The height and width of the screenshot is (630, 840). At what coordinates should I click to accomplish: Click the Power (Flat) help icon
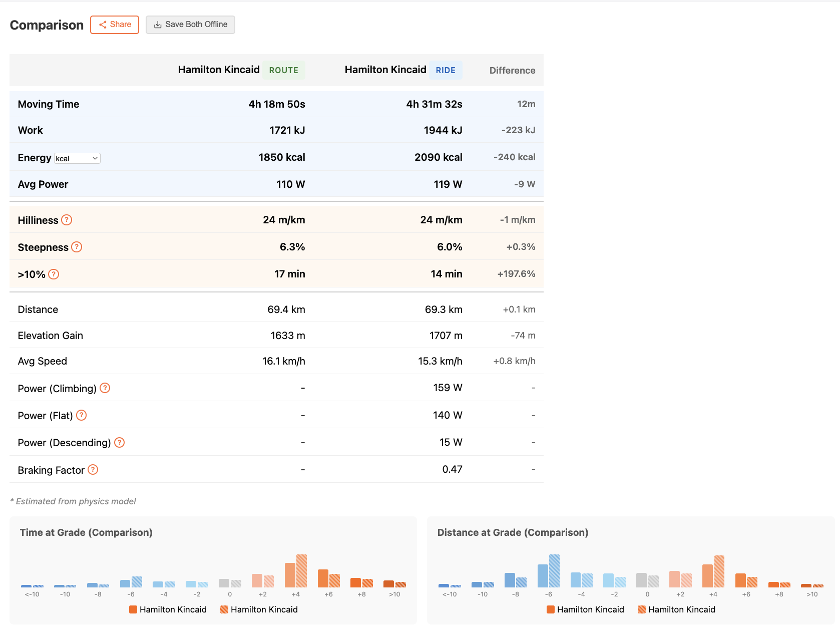[81, 415]
